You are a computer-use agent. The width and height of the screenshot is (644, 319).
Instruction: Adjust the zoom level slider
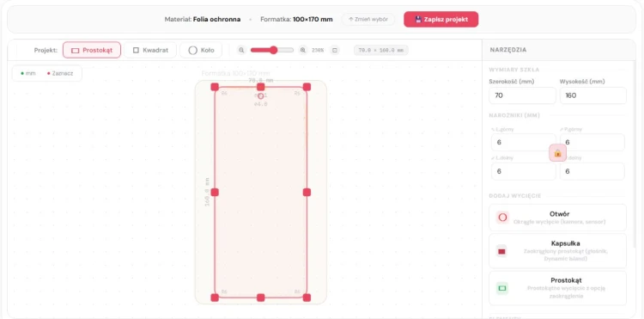(272, 50)
